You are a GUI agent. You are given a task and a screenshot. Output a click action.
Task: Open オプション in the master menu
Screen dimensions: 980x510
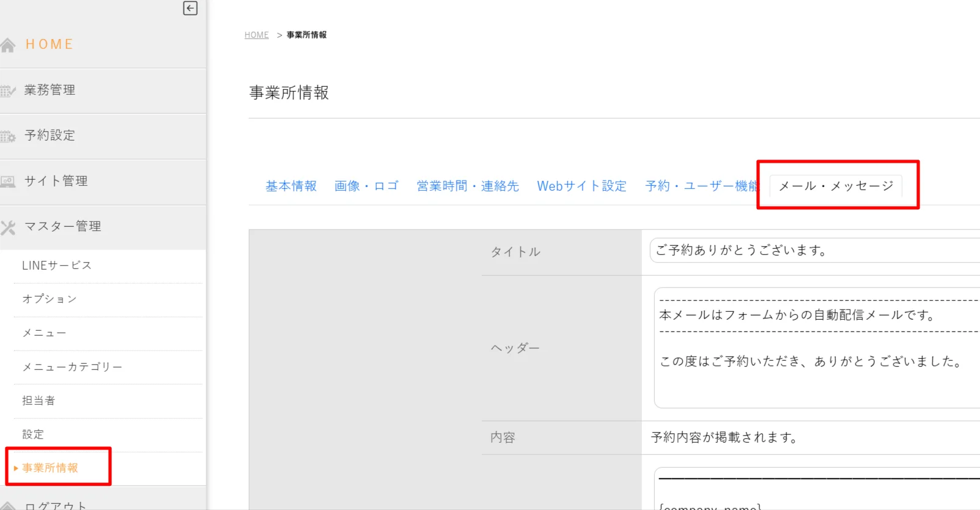point(50,299)
